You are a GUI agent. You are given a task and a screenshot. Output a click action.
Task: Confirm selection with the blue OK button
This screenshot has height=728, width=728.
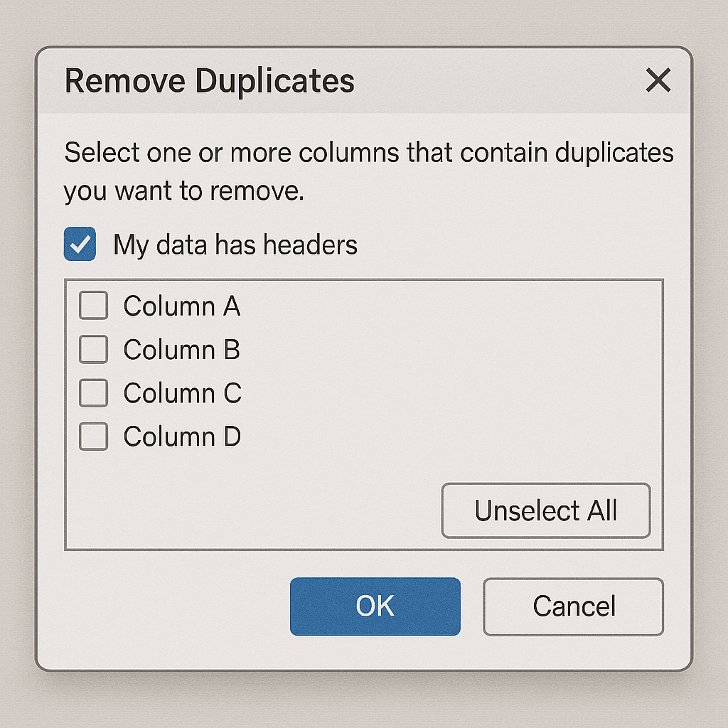(375, 606)
